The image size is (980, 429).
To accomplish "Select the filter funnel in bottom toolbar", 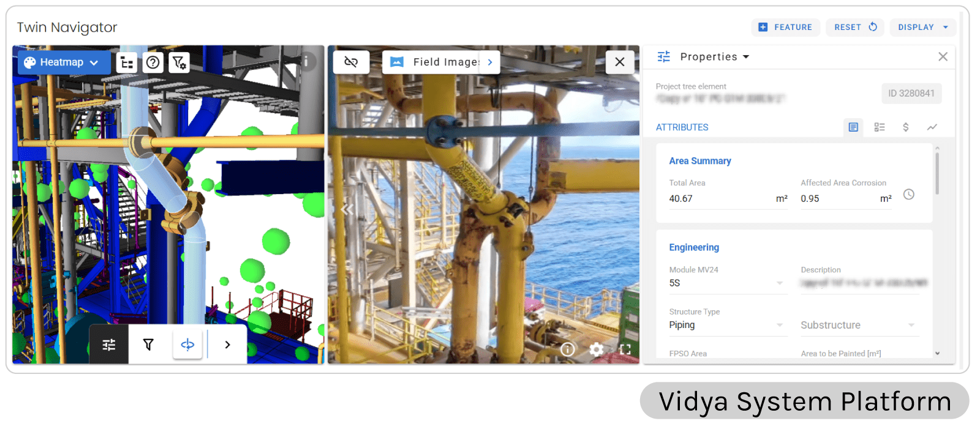I will coord(148,345).
